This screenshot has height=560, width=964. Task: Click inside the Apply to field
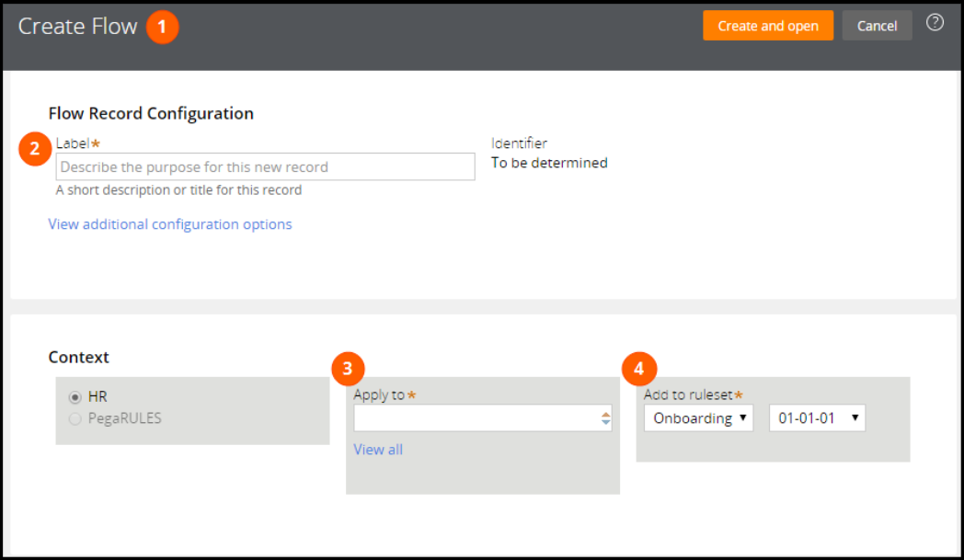(474, 418)
